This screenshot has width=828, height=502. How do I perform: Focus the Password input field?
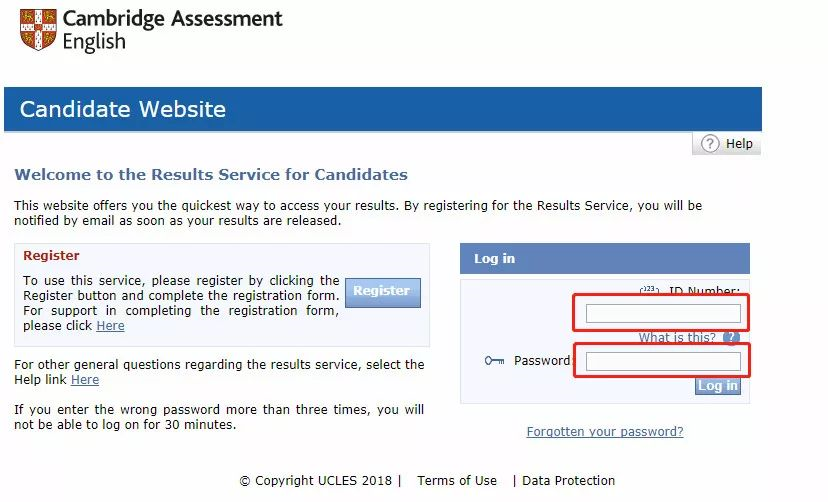tap(663, 361)
